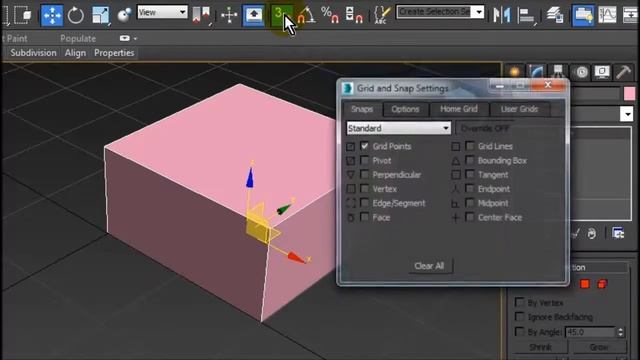Image resolution: width=640 pixels, height=360 pixels.
Task: Open the Utilities panel hammer icon
Action: click(x=623, y=72)
